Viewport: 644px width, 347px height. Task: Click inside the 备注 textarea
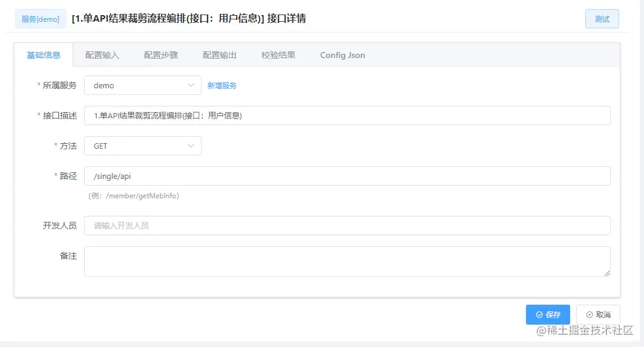pyautogui.click(x=347, y=261)
